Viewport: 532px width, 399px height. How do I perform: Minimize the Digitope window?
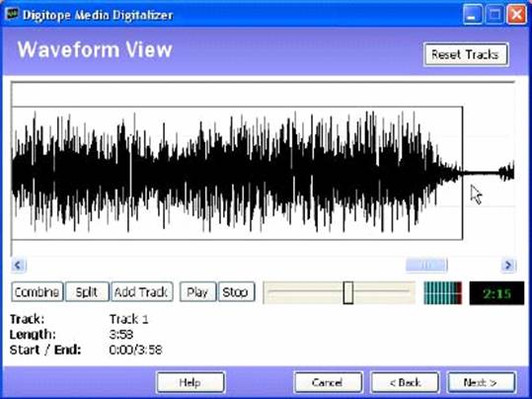pyautogui.click(x=472, y=15)
